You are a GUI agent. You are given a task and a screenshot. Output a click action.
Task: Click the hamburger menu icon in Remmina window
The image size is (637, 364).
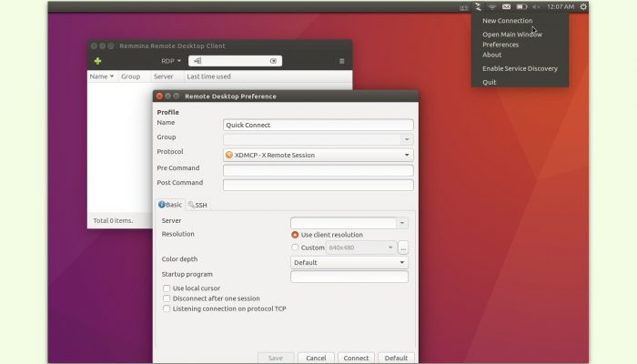tap(341, 61)
